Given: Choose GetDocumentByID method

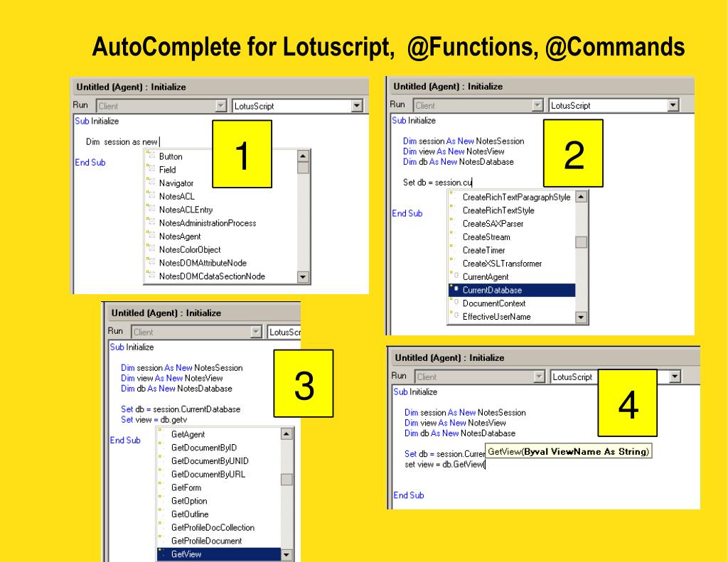Looking at the screenshot, I should [204, 448].
